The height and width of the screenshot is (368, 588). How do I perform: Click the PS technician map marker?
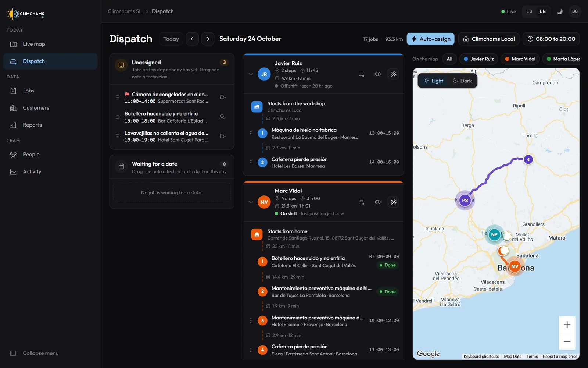[465, 201]
